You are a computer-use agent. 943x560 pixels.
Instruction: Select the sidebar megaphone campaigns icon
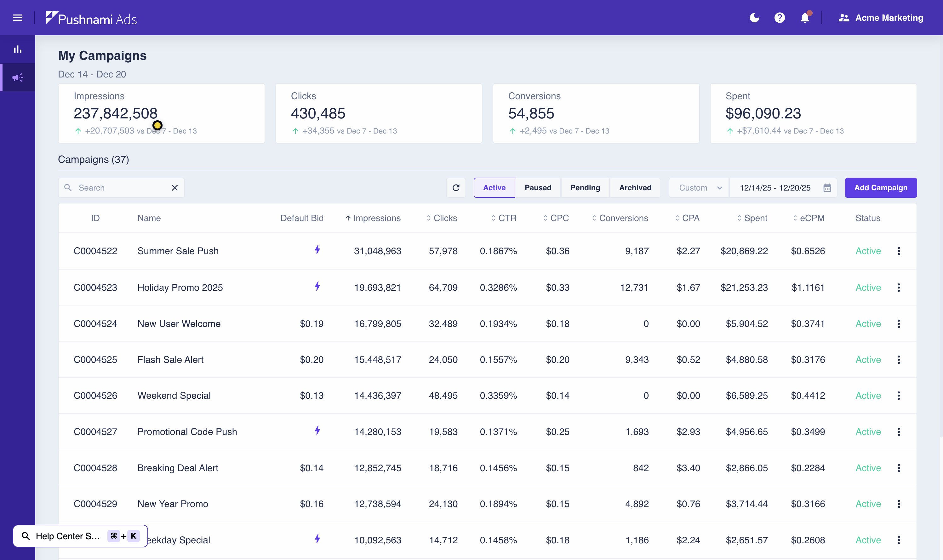[17, 78]
